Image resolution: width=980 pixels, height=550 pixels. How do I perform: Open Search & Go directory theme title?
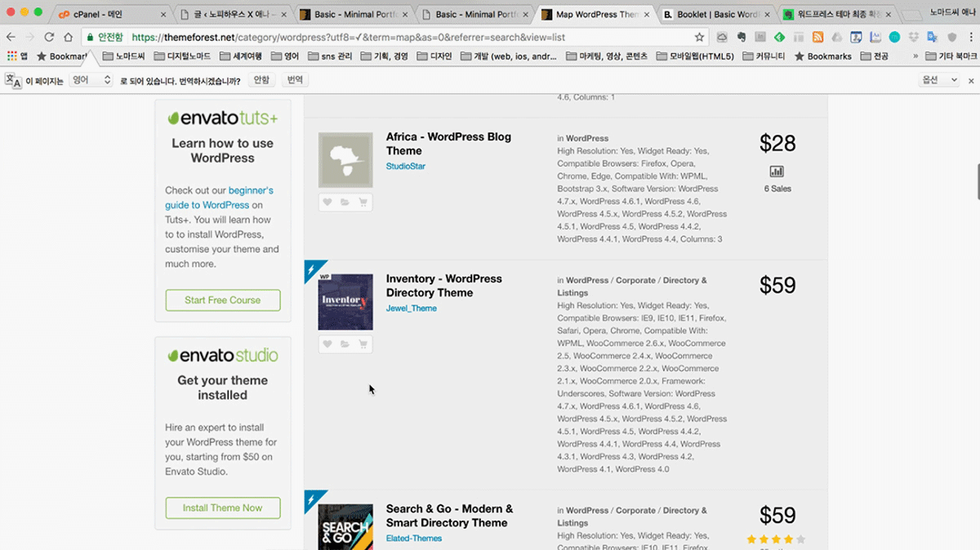[x=450, y=516]
